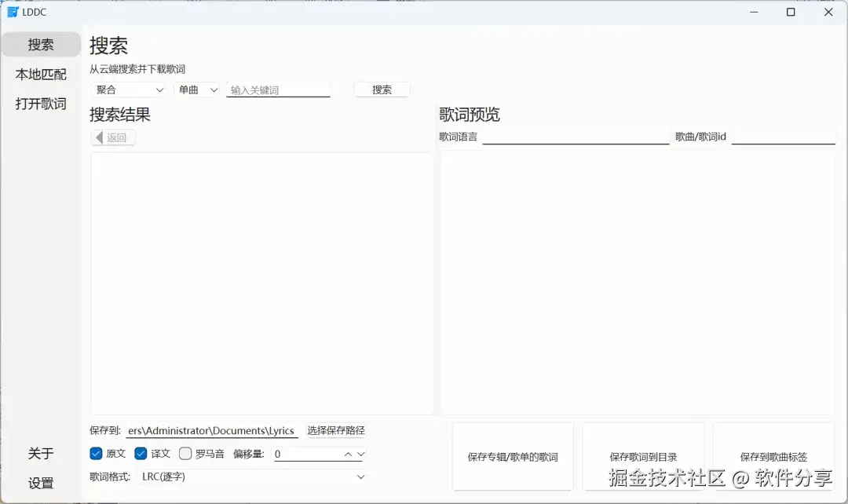Viewport: 848px width, 504px height.
Task: Open the 聚合 source dropdown
Action: pyautogui.click(x=128, y=89)
